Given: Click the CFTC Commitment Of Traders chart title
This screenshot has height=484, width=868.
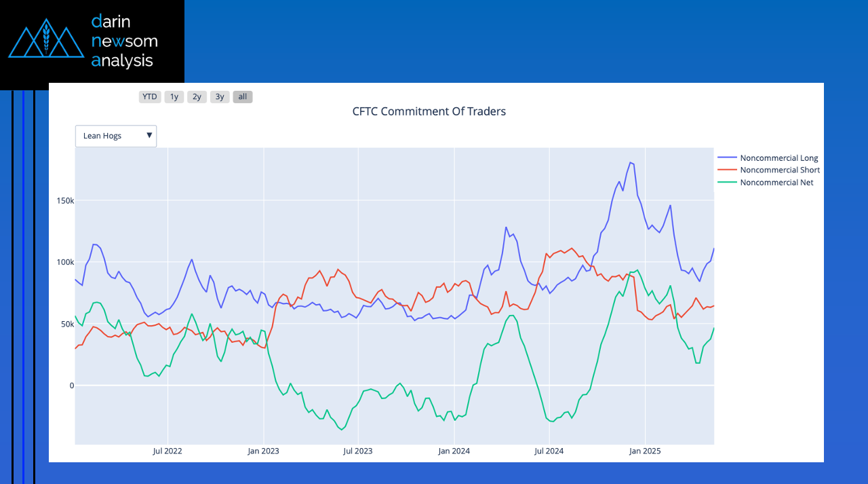Looking at the screenshot, I should 429,111.
